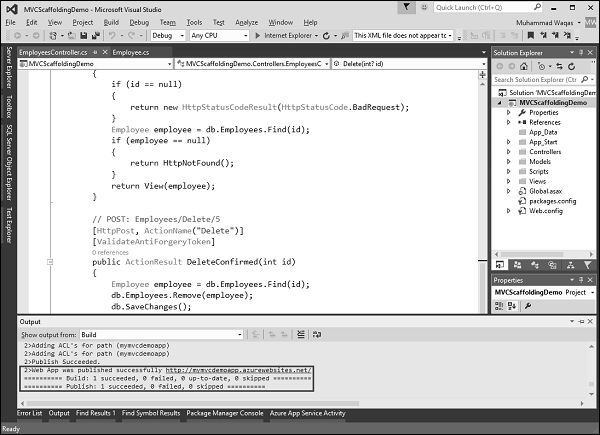The height and width of the screenshot is (435, 600).
Task: Click Properties panel Alphabetical sort icon
Action: (x=512, y=306)
